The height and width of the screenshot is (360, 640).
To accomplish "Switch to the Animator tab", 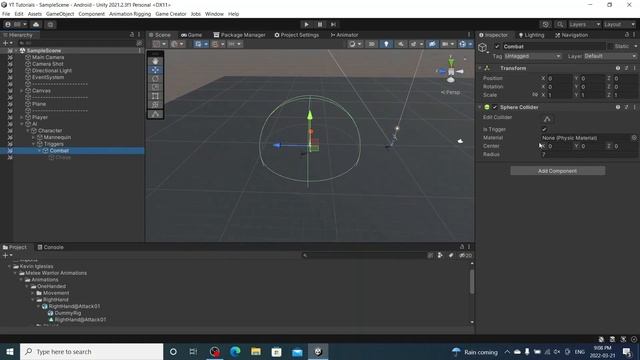I will 344,35.
